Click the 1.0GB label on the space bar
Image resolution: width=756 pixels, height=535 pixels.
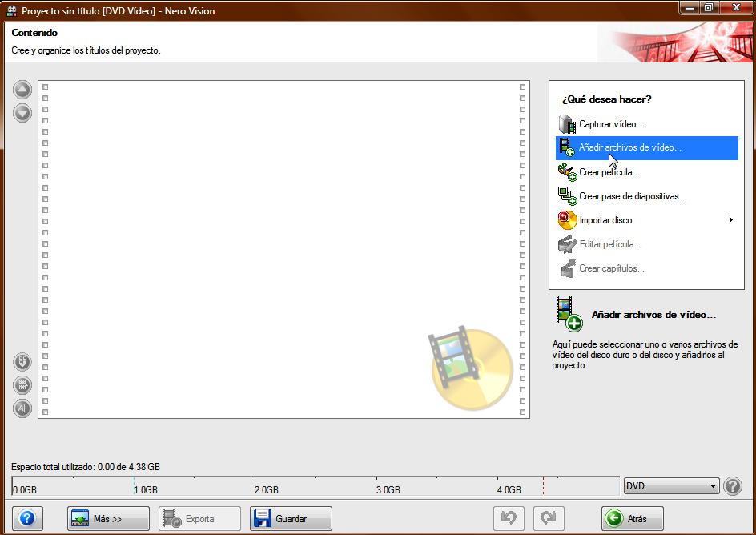(x=146, y=489)
